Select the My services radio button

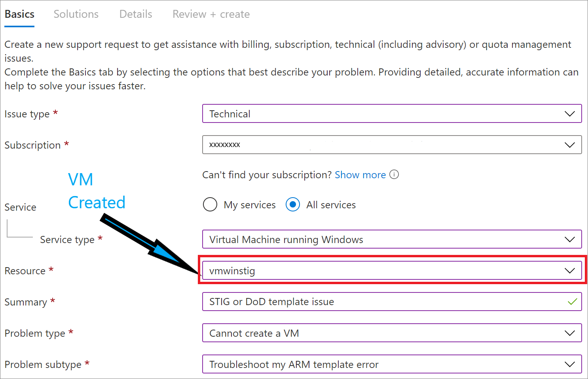210,205
